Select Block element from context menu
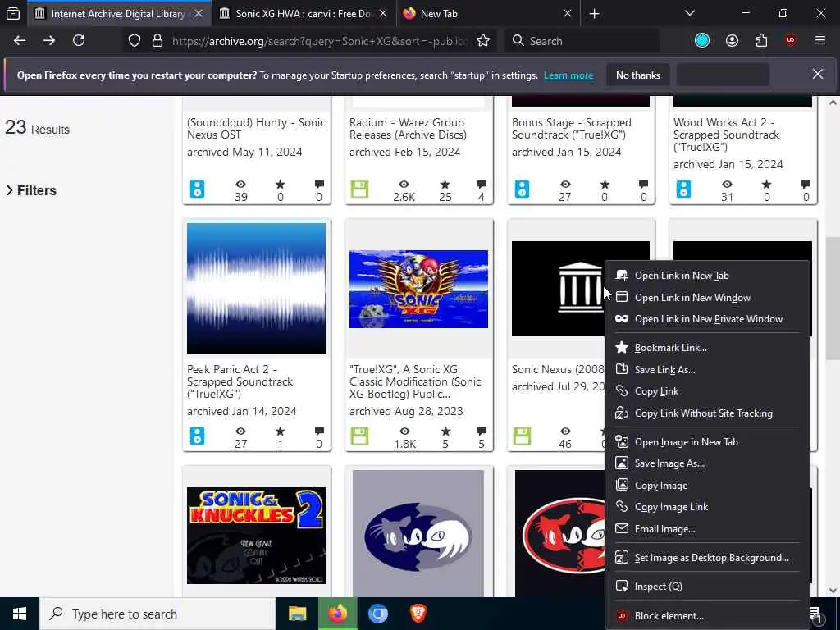Image resolution: width=840 pixels, height=630 pixels. [707, 615]
